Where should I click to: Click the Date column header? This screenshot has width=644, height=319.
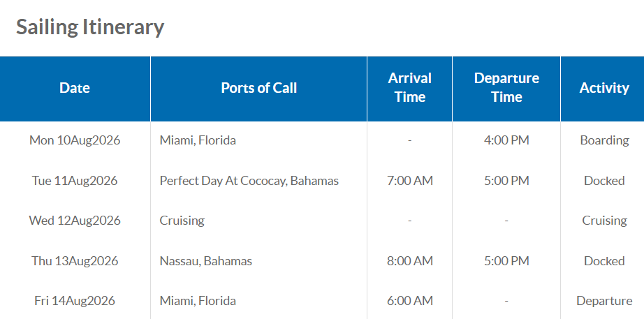click(75, 88)
